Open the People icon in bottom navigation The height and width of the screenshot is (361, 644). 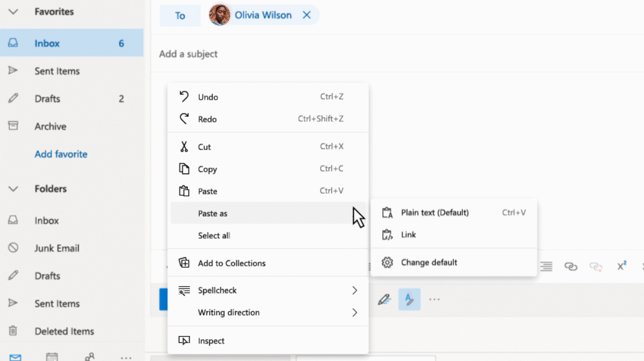[x=89, y=356]
